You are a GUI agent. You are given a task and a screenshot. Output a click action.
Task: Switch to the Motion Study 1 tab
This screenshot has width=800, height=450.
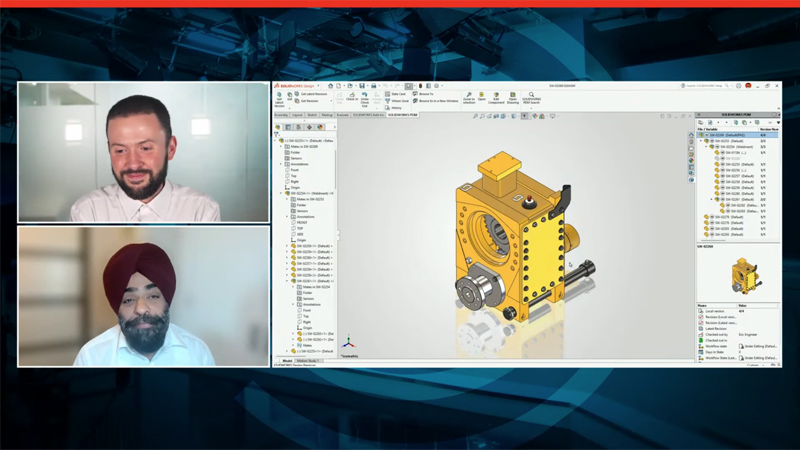point(308,360)
